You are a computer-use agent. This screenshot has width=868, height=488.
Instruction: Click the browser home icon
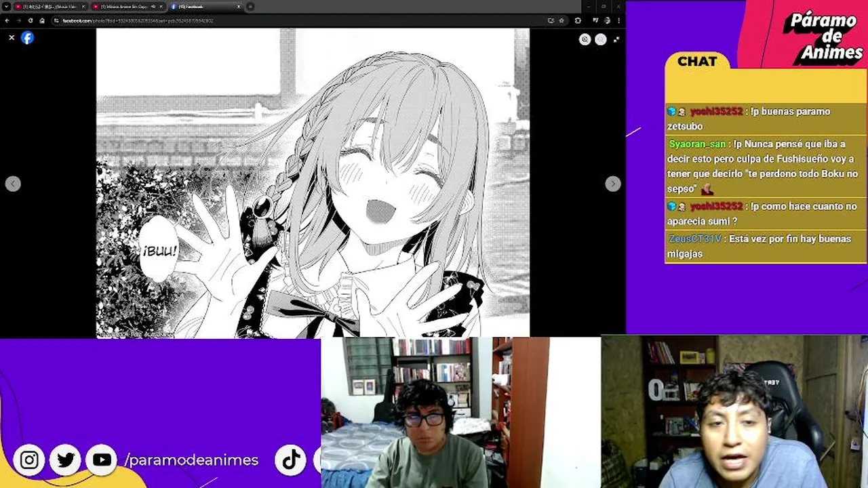pyautogui.click(x=41, y=20)
